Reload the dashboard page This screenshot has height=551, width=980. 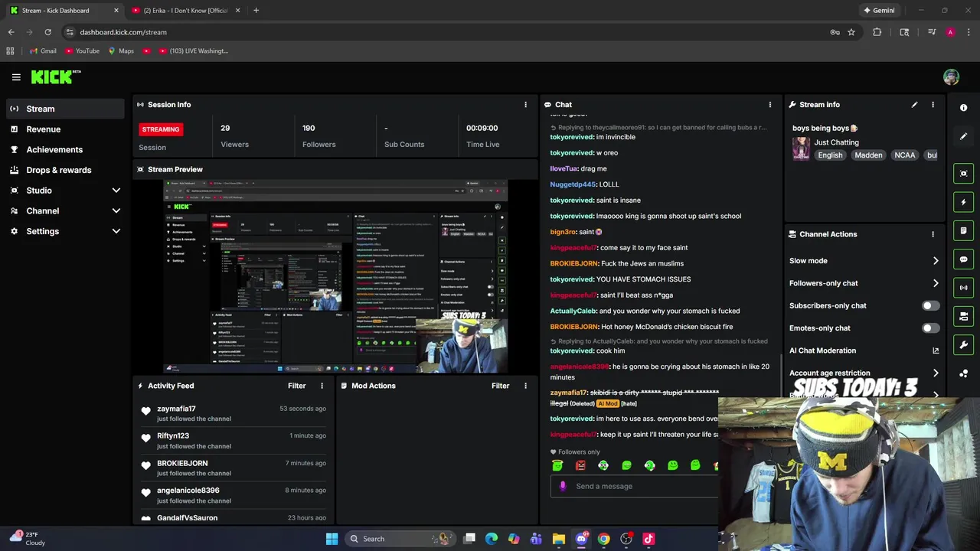[x=47, y=32]
